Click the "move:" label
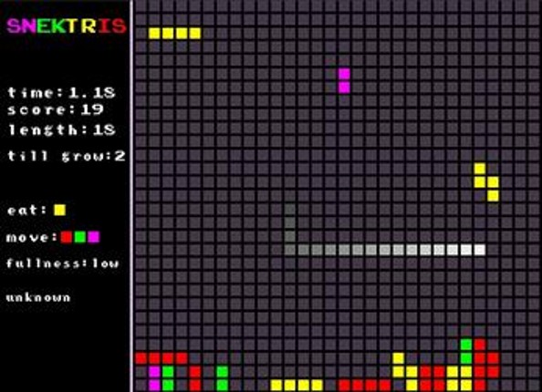This screenshot has height=392, width=542. (x=31, y=237)
